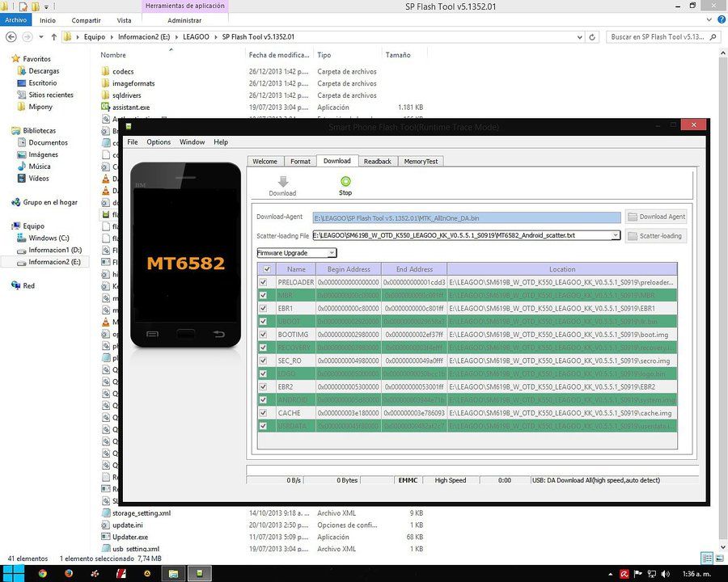
Task: Open Red network in sidebar
Action: click(29, 285)
